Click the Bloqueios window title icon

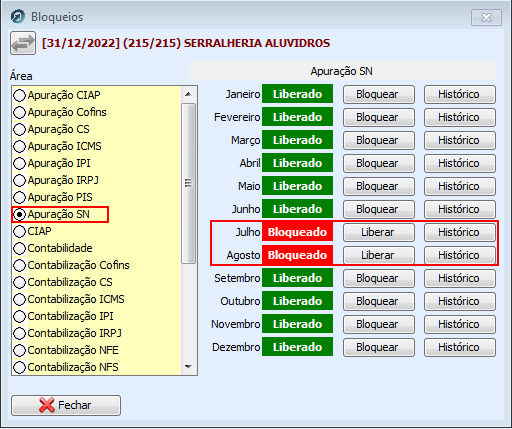17,16
